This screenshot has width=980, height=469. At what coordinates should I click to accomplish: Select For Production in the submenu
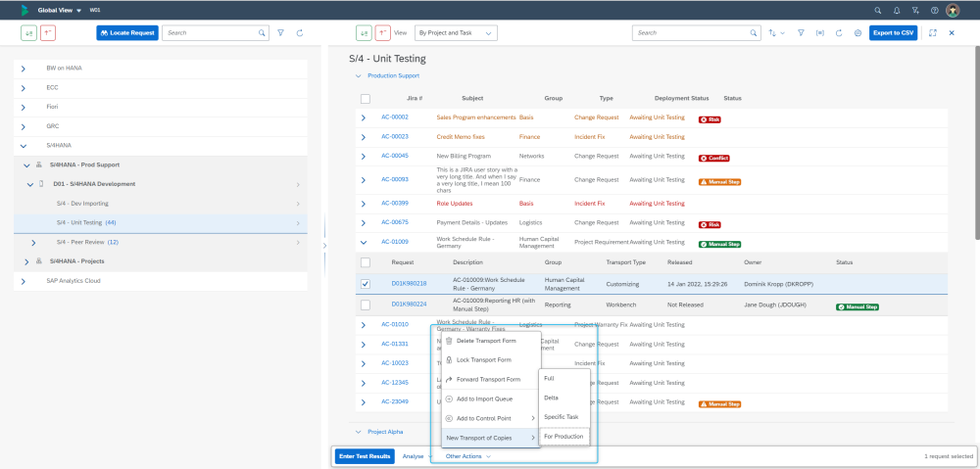tap(564, 436)
